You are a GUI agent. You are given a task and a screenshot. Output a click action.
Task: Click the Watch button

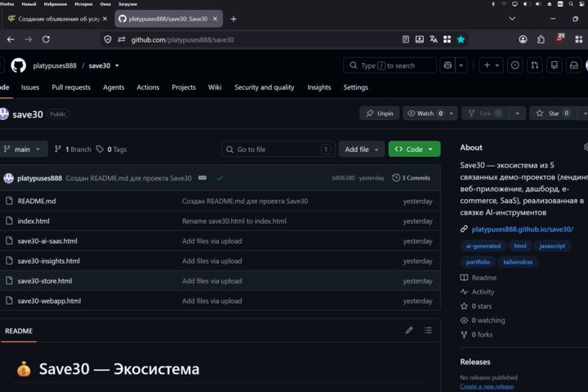pos(425,114)
